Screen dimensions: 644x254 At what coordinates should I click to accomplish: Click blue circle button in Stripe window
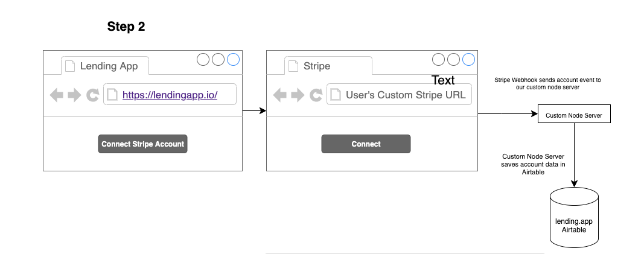tap(468, 59)
